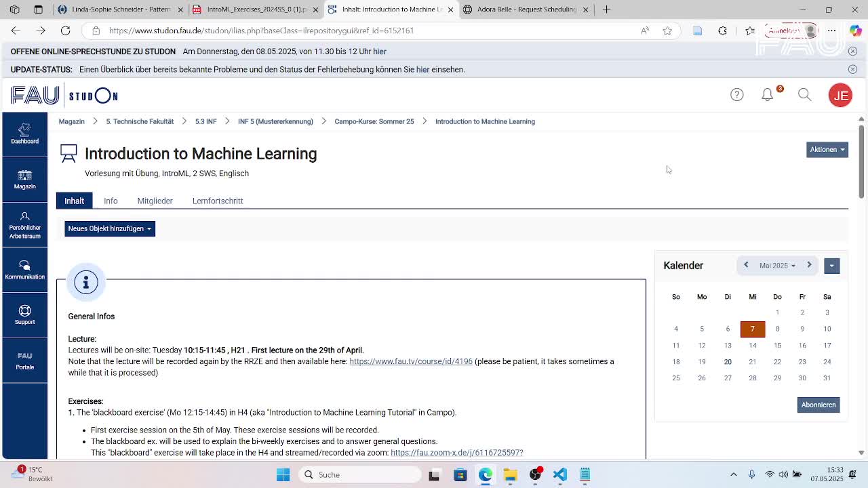Expand the Aktionen dropdown
This screenshot has height=488, width=868.
coord(827,149)
